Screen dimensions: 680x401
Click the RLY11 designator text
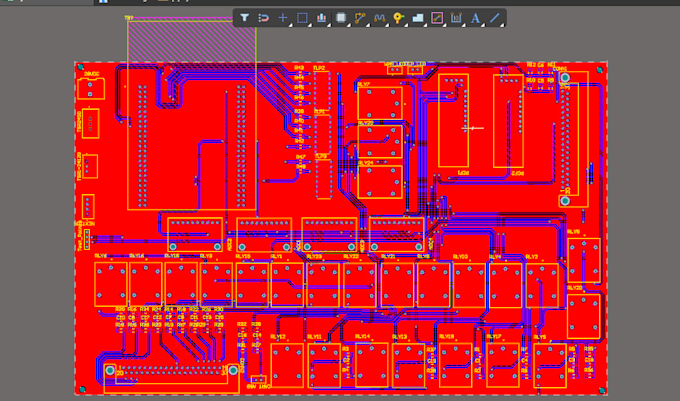point(314,336)
